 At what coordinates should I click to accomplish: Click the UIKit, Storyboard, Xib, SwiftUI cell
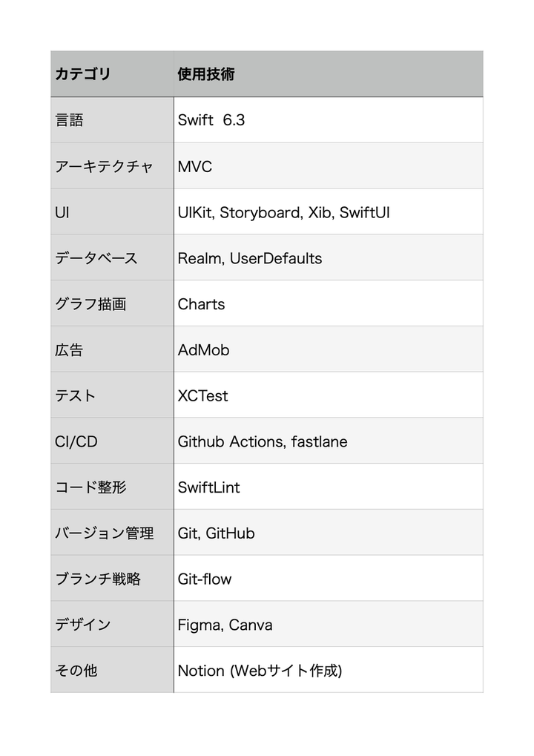click(283, 212)
